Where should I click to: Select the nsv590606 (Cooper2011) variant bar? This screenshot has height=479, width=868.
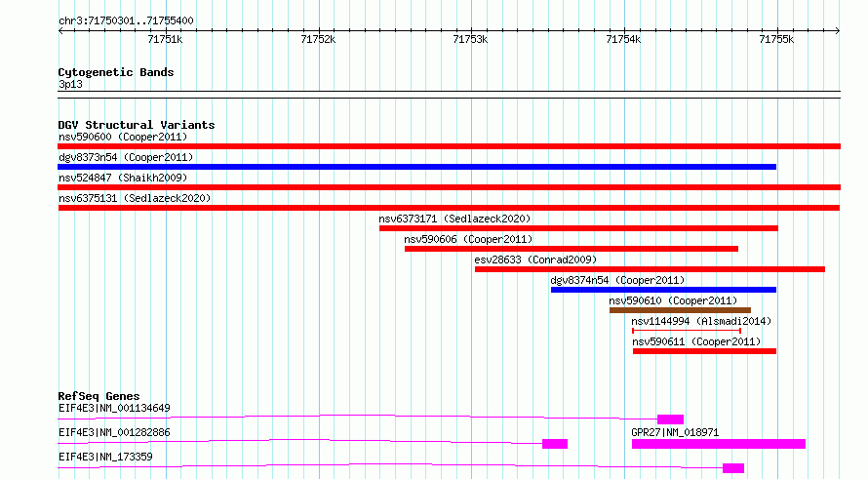click(572, 249)
